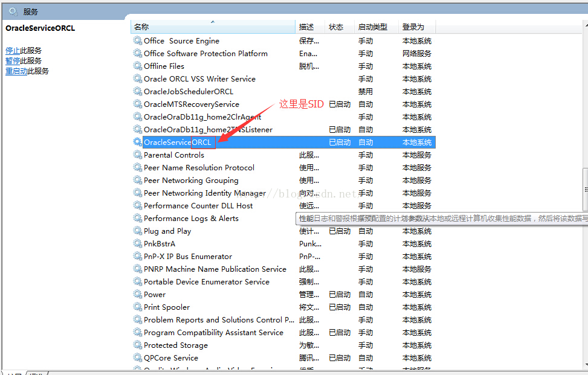
Task: Click the gear icon next to Offline Files
Action: pos(138,66)
